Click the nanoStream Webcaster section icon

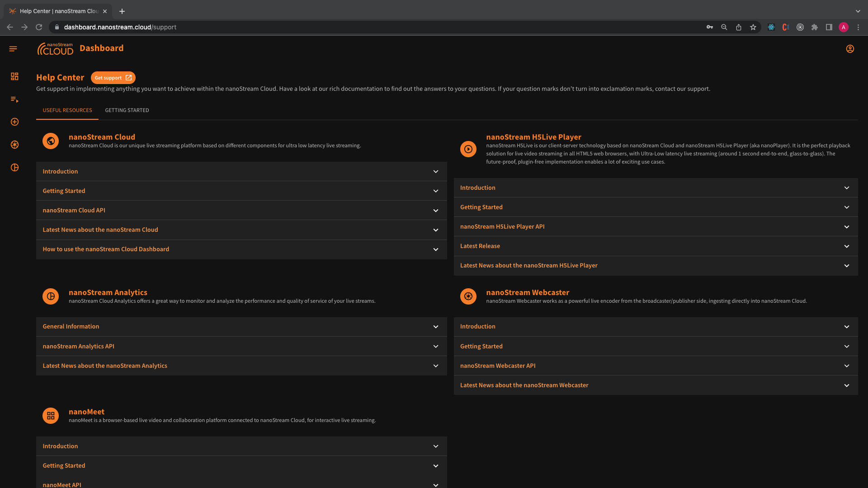pyautogui.click(x=468, y=296)
